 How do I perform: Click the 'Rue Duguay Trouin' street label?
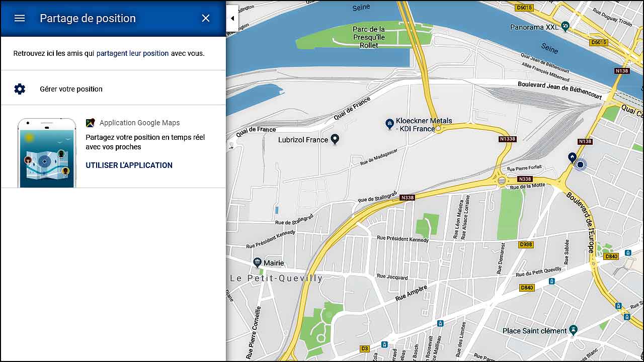[x=612, y=17]
